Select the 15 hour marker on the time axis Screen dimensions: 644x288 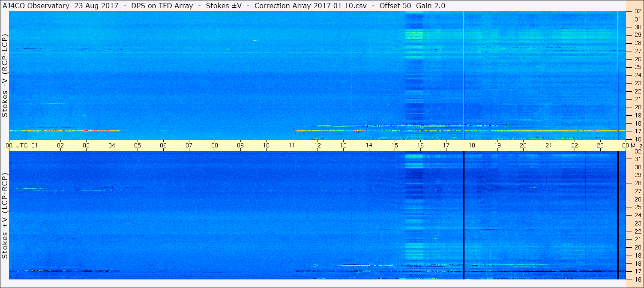(x=395, y=145)
